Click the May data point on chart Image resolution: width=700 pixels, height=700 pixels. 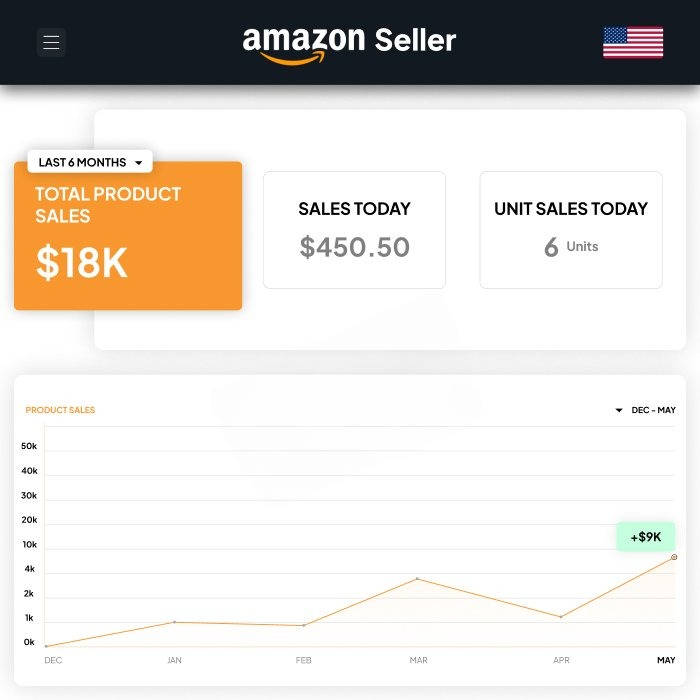[x=674, y=557]
